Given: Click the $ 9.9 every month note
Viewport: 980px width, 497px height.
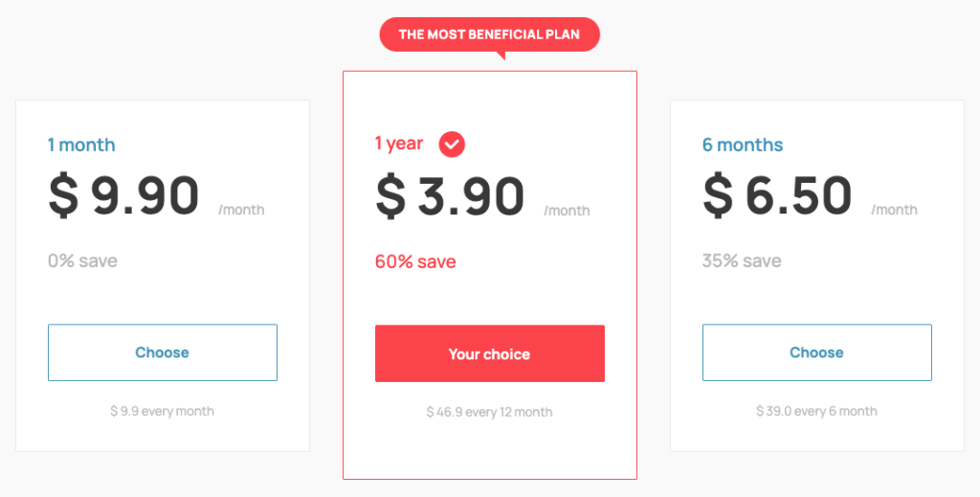Looking at the screenshot, I should pos(163,411).
